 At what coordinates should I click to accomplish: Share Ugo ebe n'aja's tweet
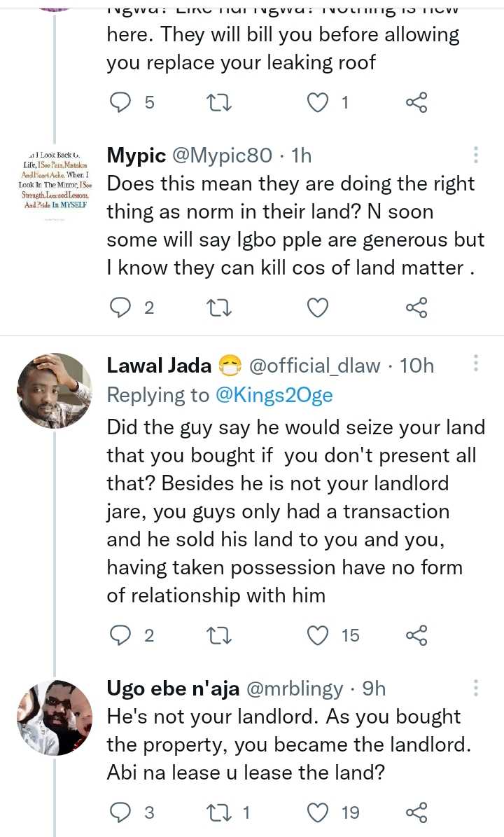[416, 812]
